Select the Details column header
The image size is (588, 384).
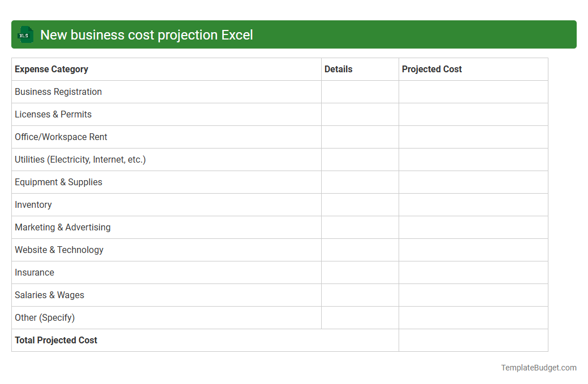338,69
